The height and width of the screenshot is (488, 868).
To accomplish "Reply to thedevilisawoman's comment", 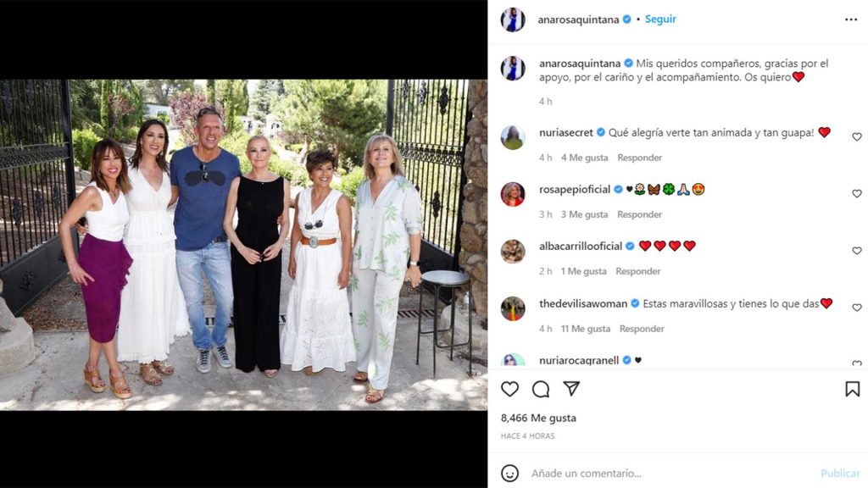I will click(642, 329).
